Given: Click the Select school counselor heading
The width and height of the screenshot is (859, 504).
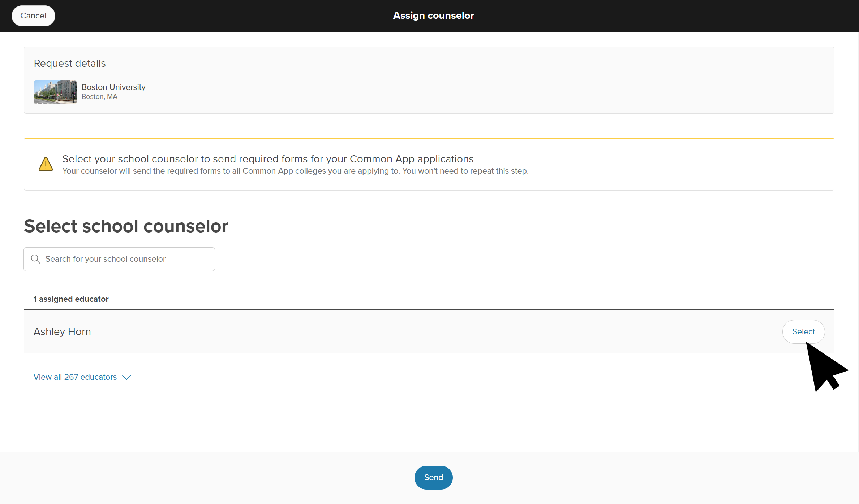Looking at the screenshot, I should (126, 226).
